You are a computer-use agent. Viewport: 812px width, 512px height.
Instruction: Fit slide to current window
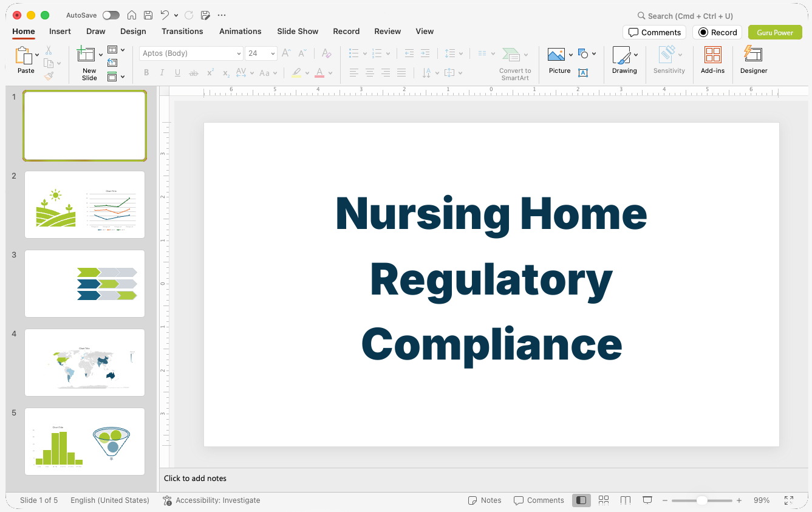tap(789, 500)
